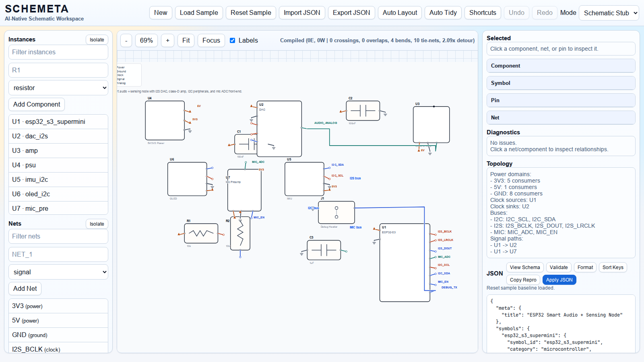644x362 pixels.
Task: Select the GND (ground) net entry
Action: click(x=58, y=335)
